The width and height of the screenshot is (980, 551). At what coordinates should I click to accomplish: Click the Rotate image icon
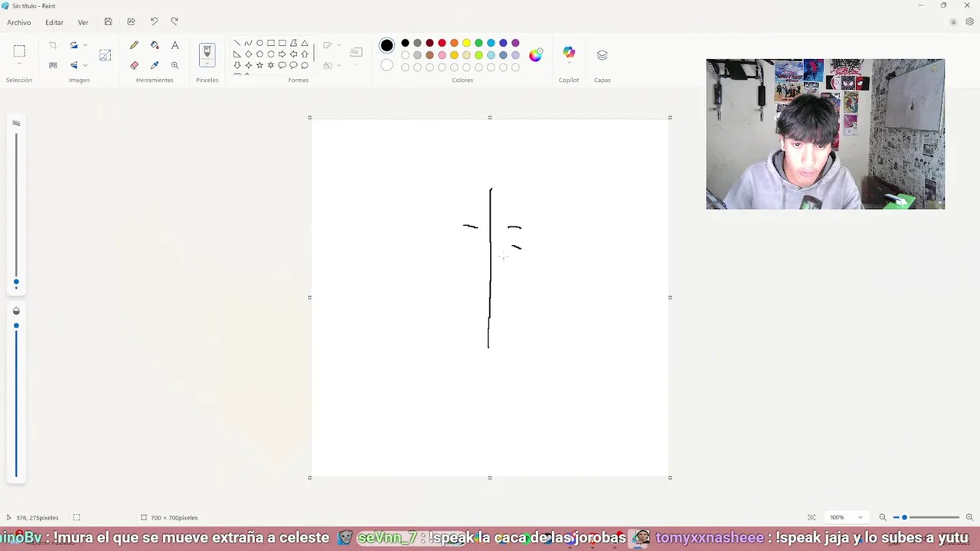(73, 45)
